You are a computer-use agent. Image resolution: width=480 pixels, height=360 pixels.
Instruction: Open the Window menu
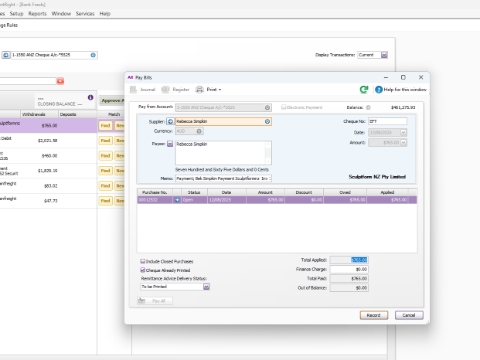(x=61, y=14)
